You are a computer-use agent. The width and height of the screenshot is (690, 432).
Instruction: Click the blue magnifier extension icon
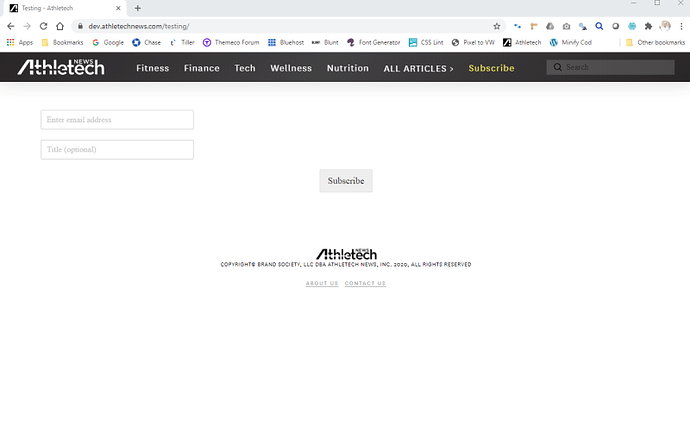point(599,26)
